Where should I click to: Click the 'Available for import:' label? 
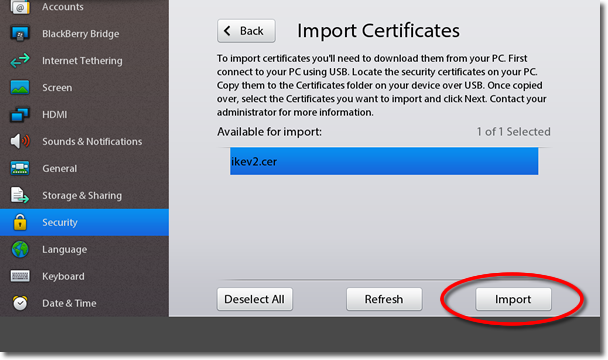click(269, 132)
